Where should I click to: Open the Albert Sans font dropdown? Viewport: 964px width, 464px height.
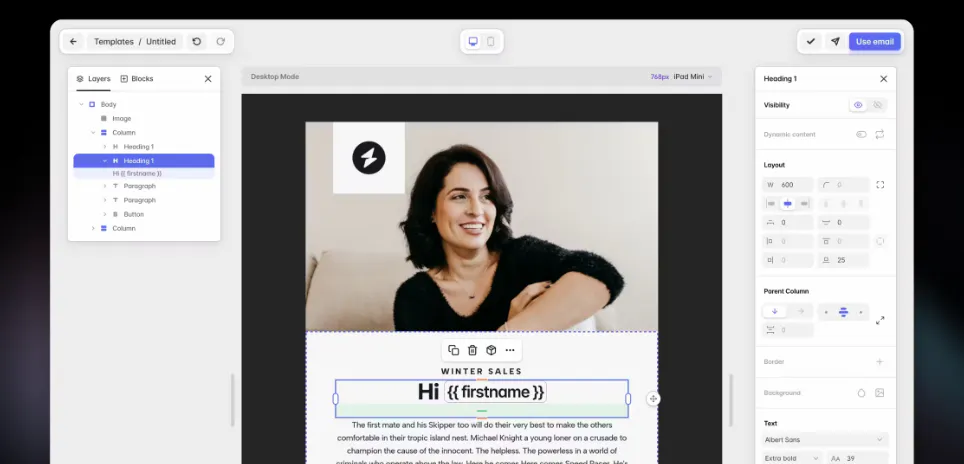click(x=824, y=440)
